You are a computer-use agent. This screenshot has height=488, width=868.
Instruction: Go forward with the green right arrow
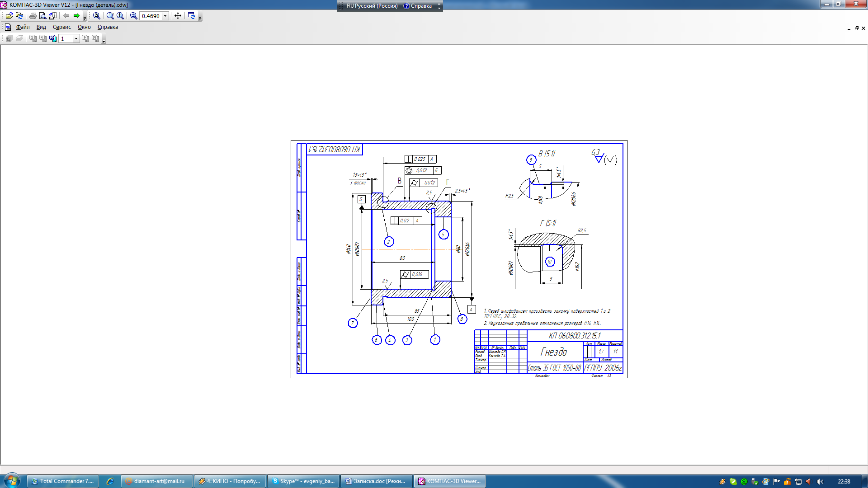[76, 16]
